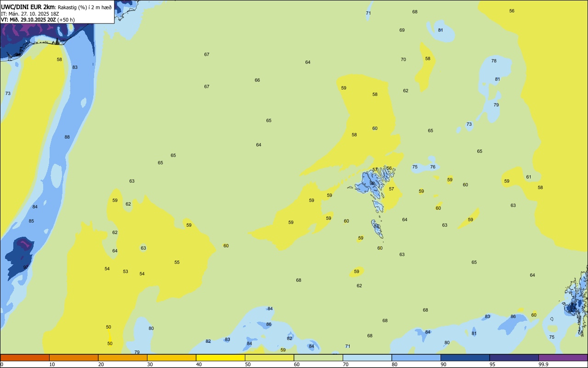Click the 55 value in the yellow region

177,262
